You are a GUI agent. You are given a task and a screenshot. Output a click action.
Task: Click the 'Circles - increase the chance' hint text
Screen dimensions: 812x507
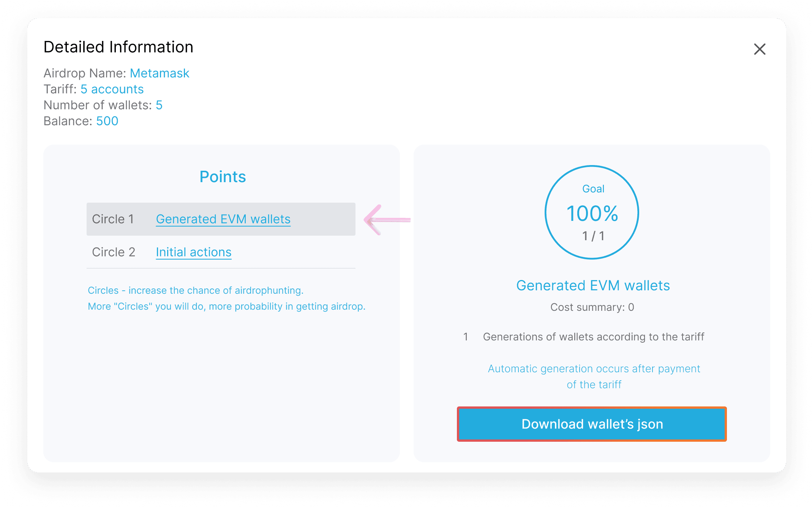(196, 291)
